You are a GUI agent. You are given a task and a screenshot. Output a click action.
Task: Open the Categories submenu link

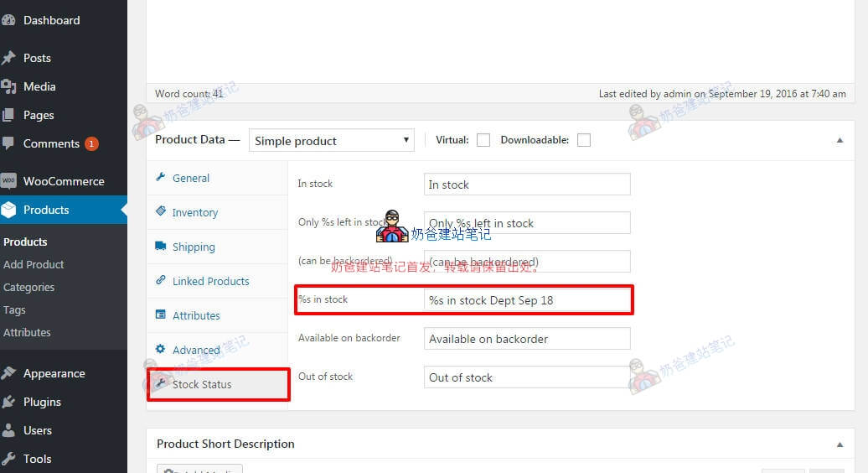pos(28,287)
